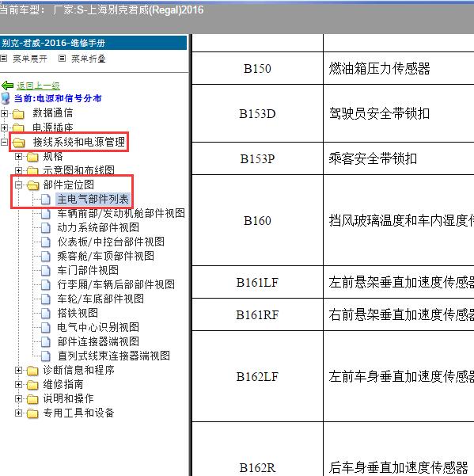Click the page icon of 电气中心识别视图
Image resolution: width=474 pixels, height=476 pixels.
coord(46,328)
